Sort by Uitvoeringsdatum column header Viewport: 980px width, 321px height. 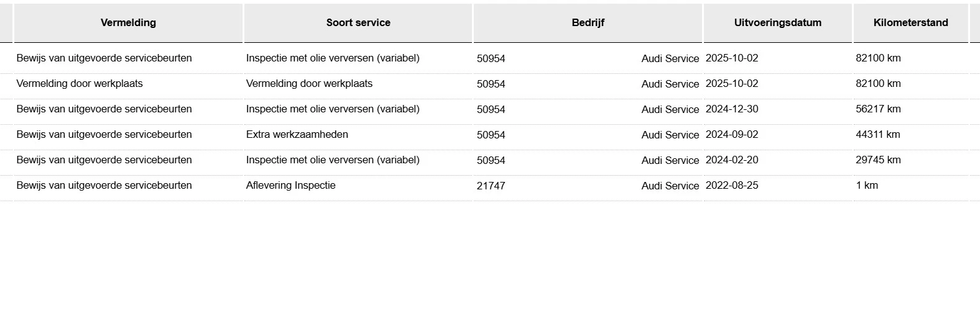pos(777,23)
